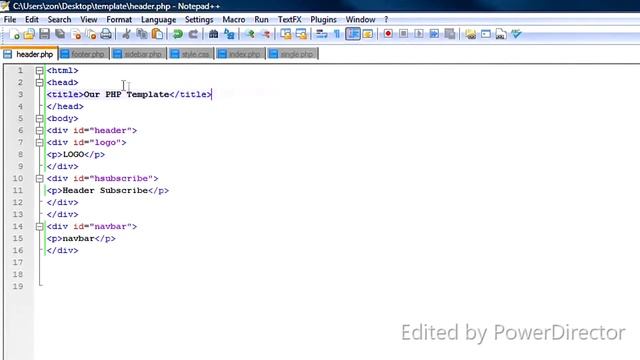Paste from clipboard icon
640x360 pixels.
[x=157, y=34]
